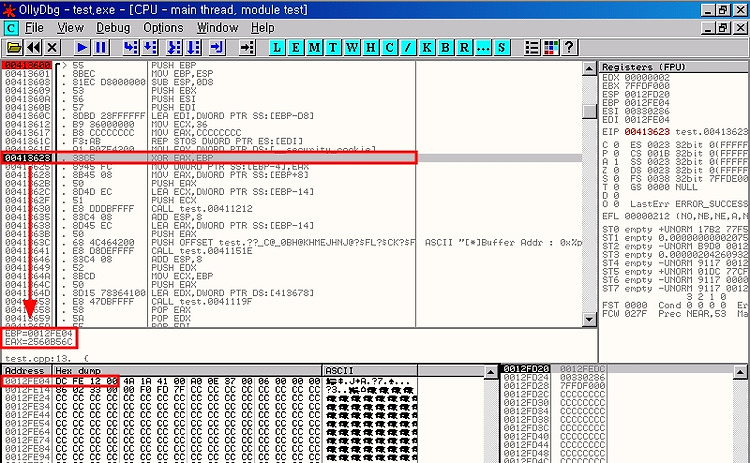
Task: Click EFL value 00000212 in registers
Action: pos(647,216)
